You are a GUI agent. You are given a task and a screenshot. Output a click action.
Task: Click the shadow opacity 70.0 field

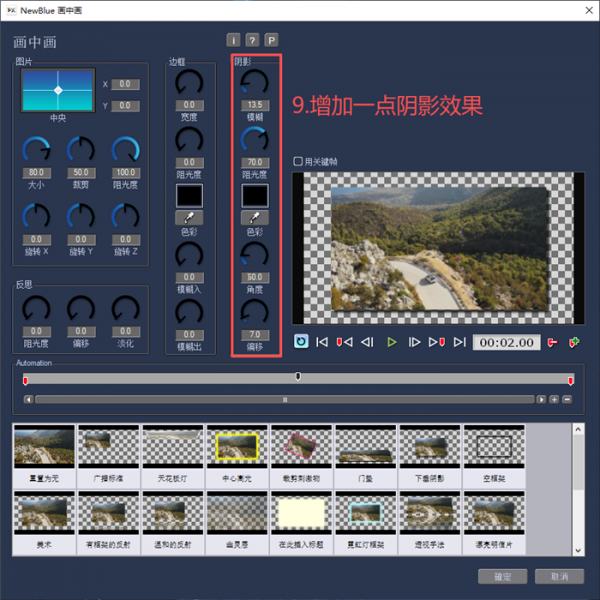(255, 162)
